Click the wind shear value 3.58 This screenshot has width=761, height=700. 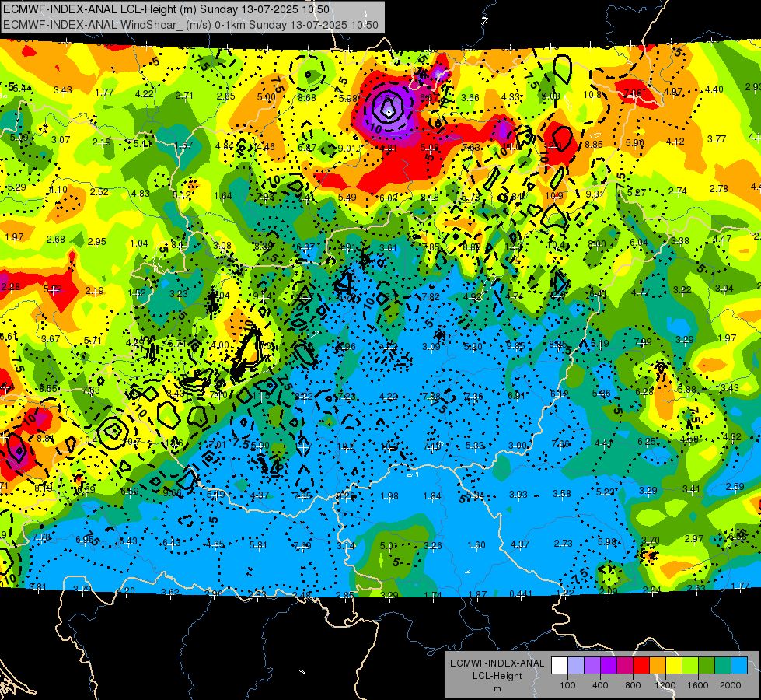coord(562,494)
